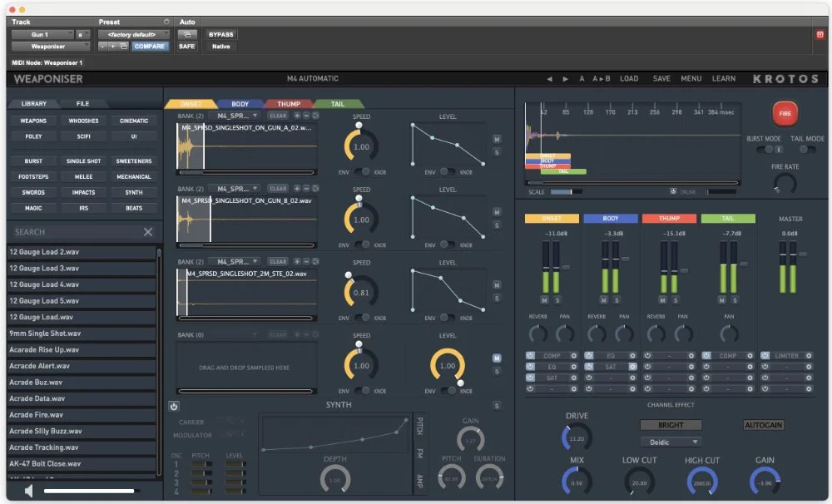Screen dimensions: 832x504
Task: Switch to the THUMP tab
Action: (x=289, y=104)
